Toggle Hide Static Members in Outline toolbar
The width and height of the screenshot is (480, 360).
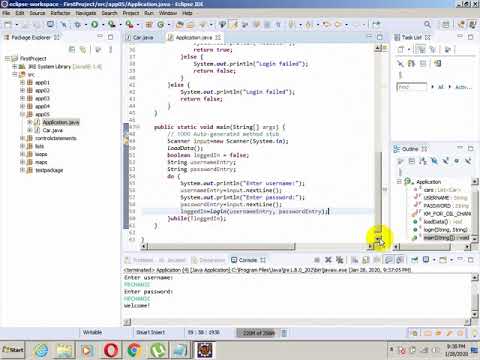(x=445, y=161)
